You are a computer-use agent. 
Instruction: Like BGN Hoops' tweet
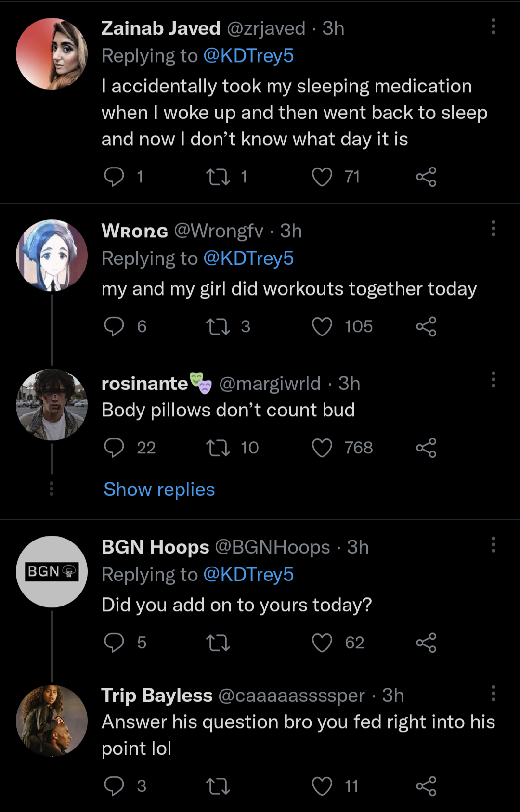[322, 643]
